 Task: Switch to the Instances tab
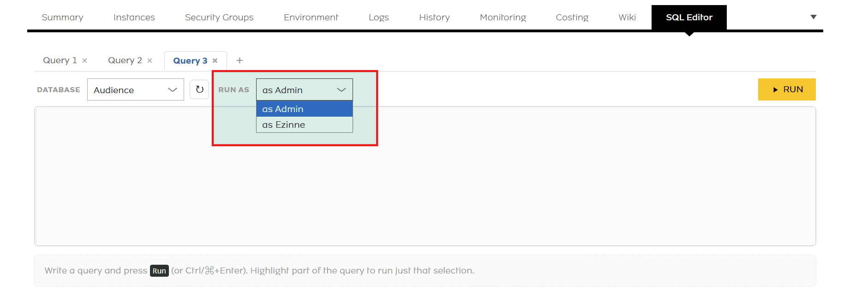134,17
